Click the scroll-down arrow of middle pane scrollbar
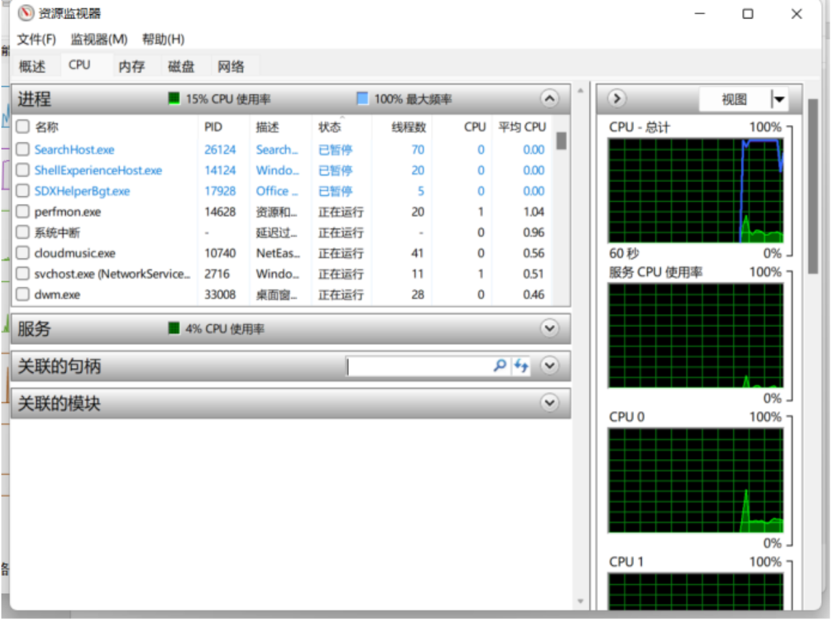Screen dimensions: 840x628 [581, 601]
